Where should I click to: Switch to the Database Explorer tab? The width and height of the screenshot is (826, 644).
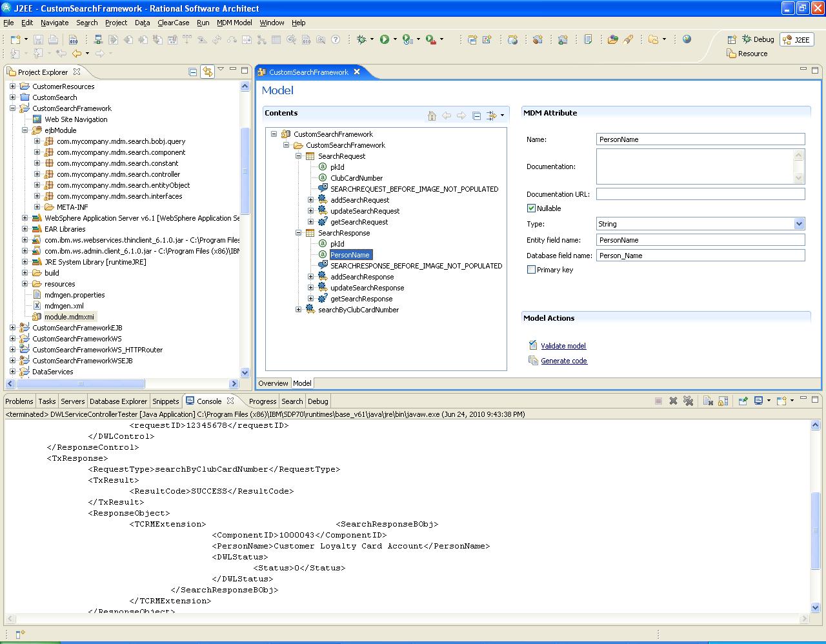point(118,401)
